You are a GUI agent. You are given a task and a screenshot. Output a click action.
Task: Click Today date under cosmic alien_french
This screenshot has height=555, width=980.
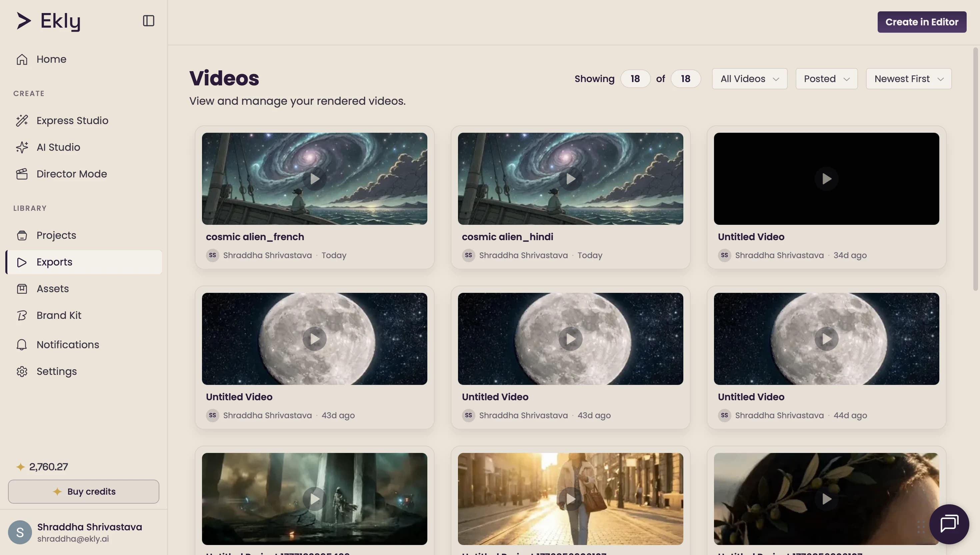(x=334, y=255)
